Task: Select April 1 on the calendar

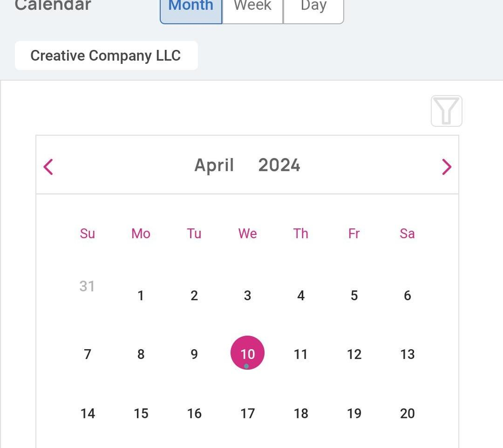Action: coord(141,295)
